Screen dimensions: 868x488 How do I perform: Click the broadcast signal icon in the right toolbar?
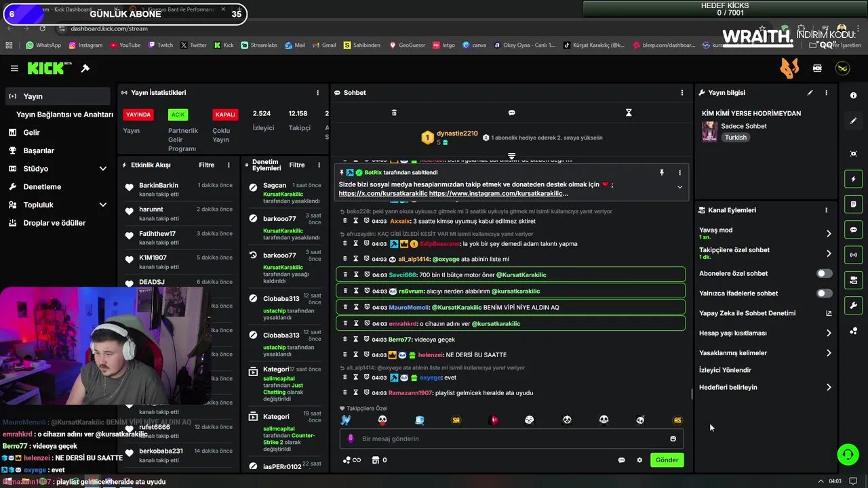point(853,255)
